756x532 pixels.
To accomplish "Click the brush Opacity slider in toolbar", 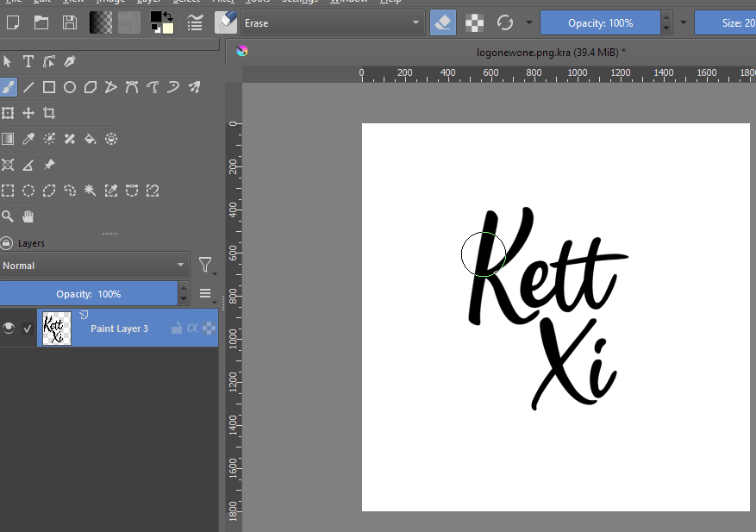I will click(x=600, y=23).
